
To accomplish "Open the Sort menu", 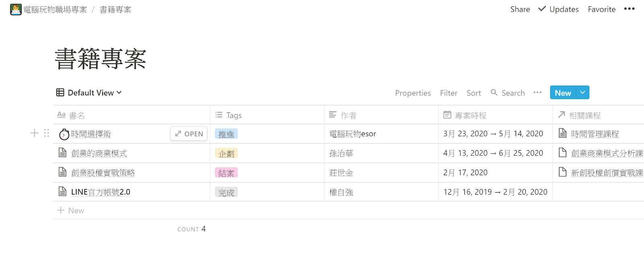I will [474, 93].
